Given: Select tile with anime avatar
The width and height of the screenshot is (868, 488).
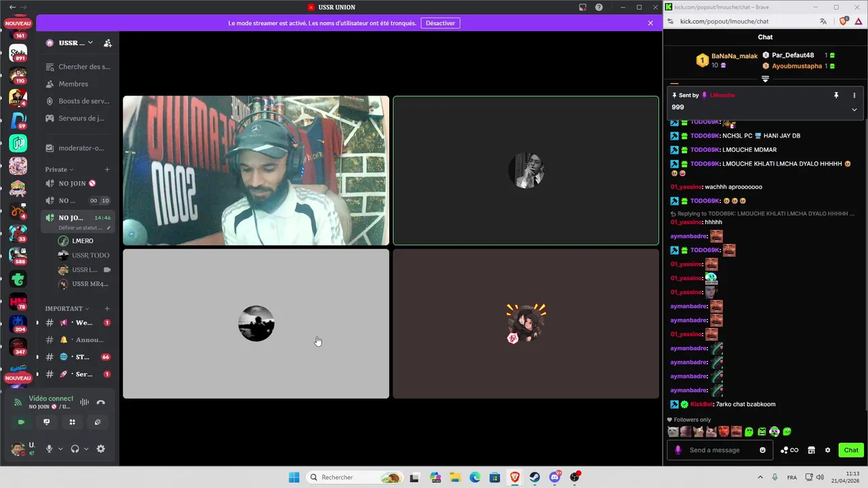Looking at the screenshot, I should (526, 323).
